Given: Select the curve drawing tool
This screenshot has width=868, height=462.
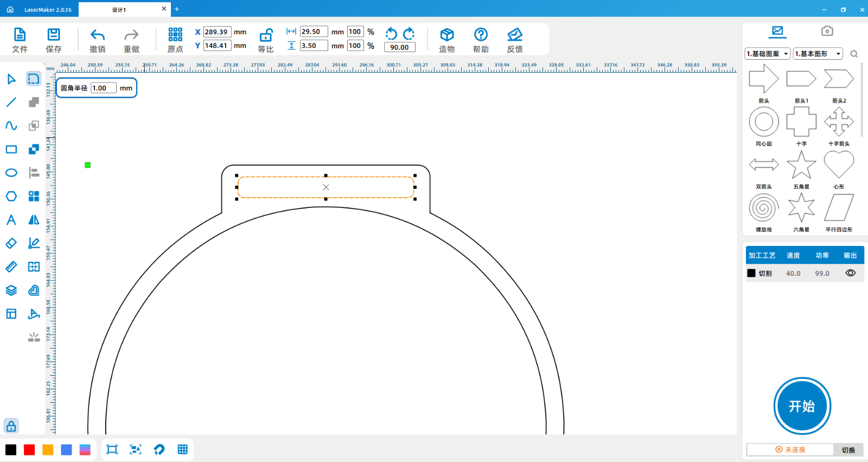Looking at the screenshot, I should (x=11, y=125).
